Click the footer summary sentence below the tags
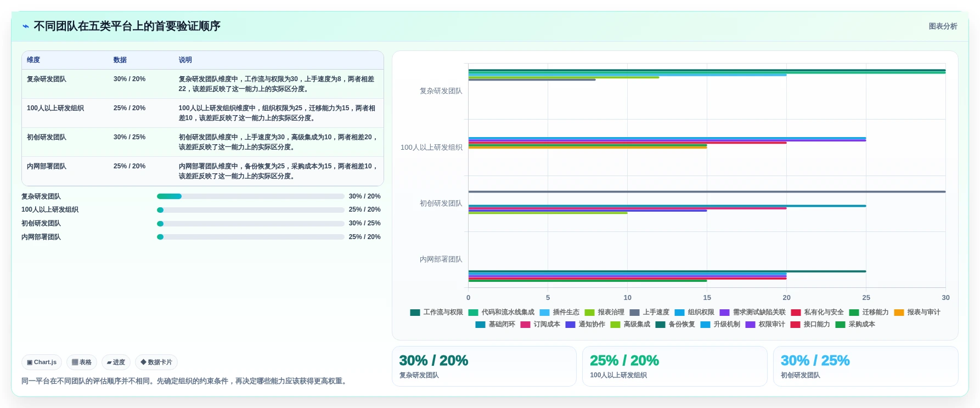 [185, 381]
